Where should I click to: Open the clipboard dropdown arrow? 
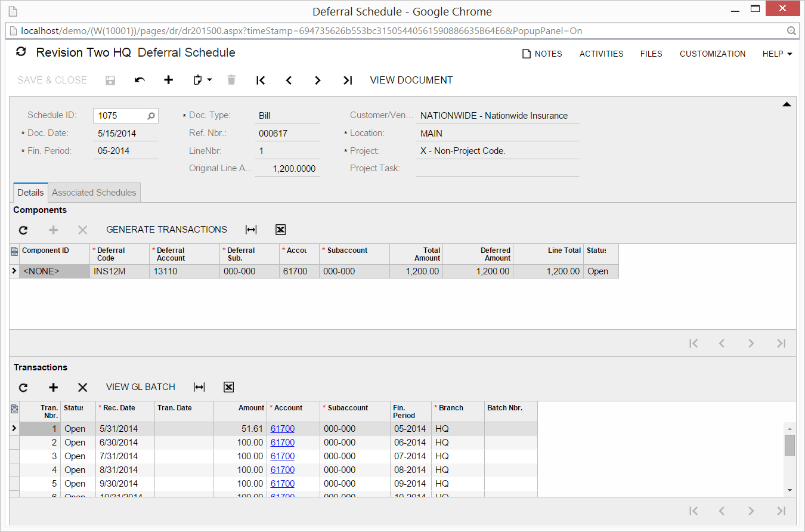[210, 80]
